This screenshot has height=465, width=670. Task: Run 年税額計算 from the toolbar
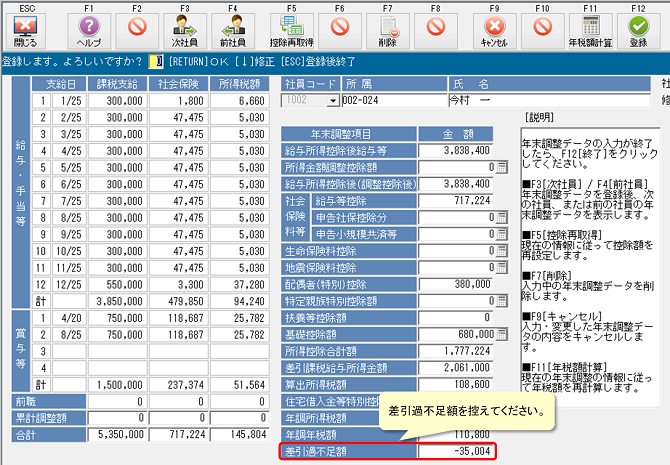[x=590, y=30]
